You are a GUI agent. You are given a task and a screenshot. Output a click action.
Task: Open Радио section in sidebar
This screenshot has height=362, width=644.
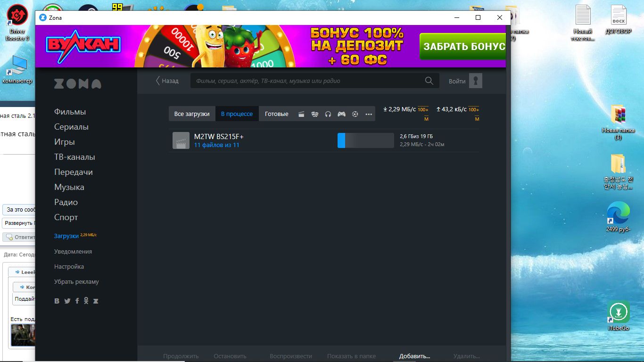click(x=66, y=202)
